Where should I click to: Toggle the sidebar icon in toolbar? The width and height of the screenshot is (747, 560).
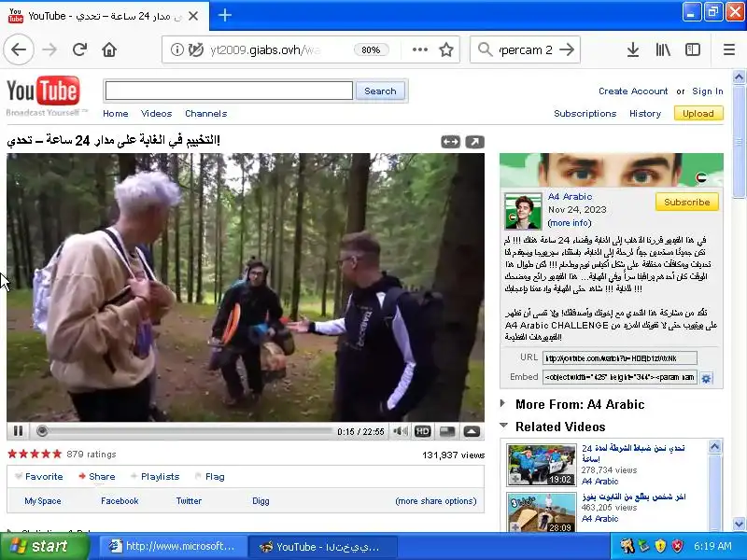click(693, 49)
